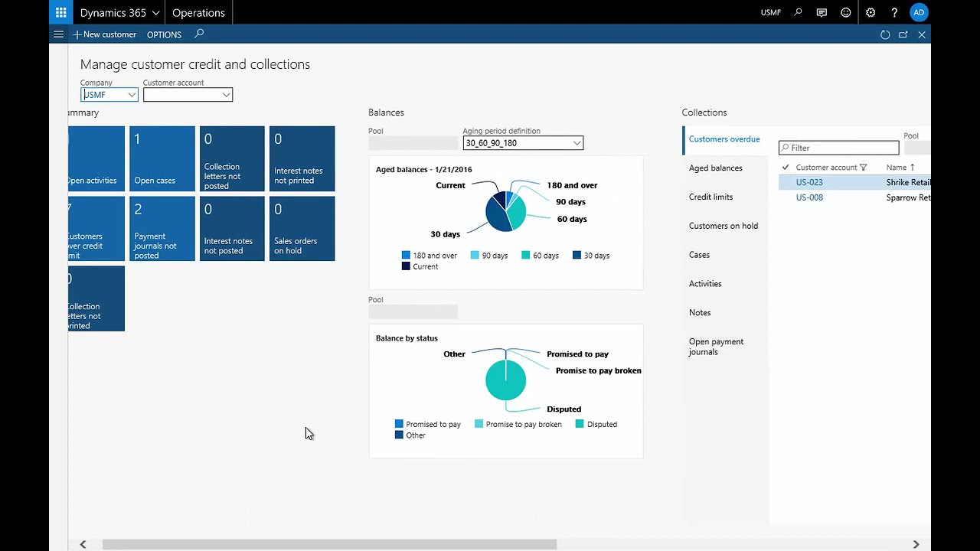This screenshot has height=551, width=980.
Task: Open the Collection letters not printed tile
Action: pos(96,298)
